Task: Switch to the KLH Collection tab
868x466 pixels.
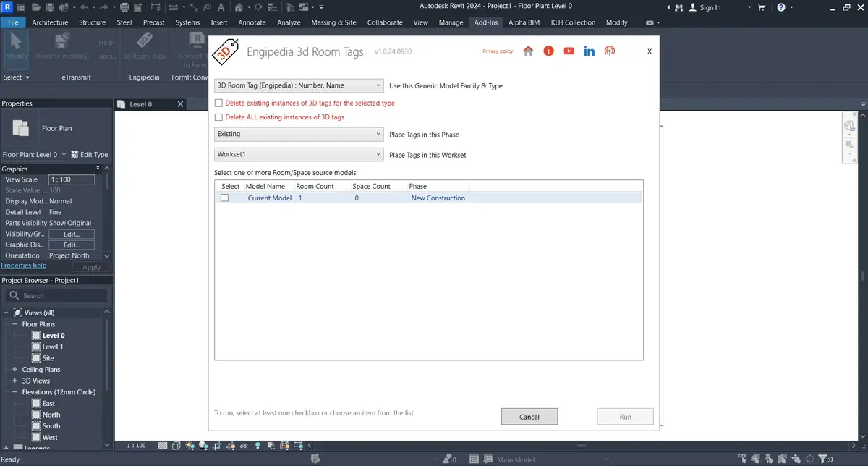Action: tap(573, 22)
